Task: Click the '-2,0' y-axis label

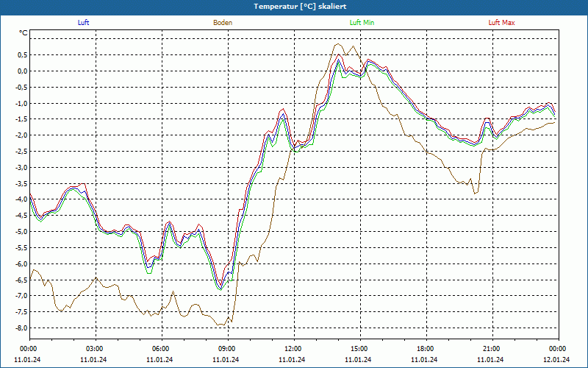Action: [22, 135]
